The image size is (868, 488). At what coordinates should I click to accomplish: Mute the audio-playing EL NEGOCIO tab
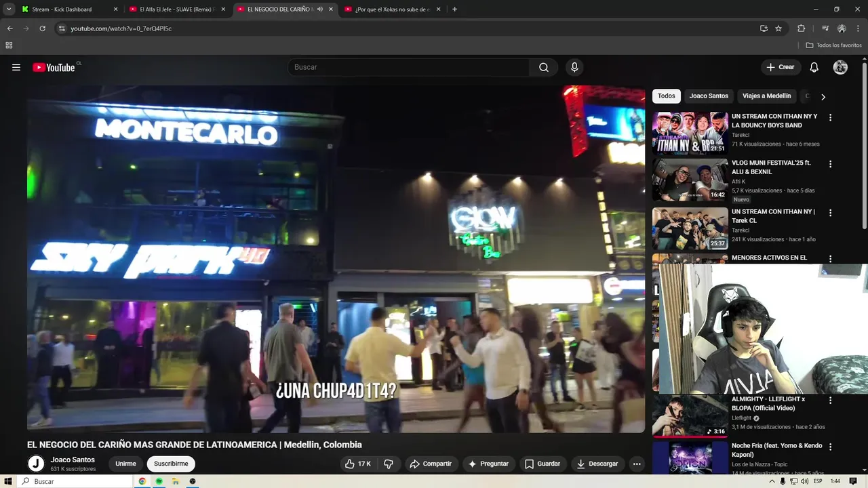[x=320, y=9]
